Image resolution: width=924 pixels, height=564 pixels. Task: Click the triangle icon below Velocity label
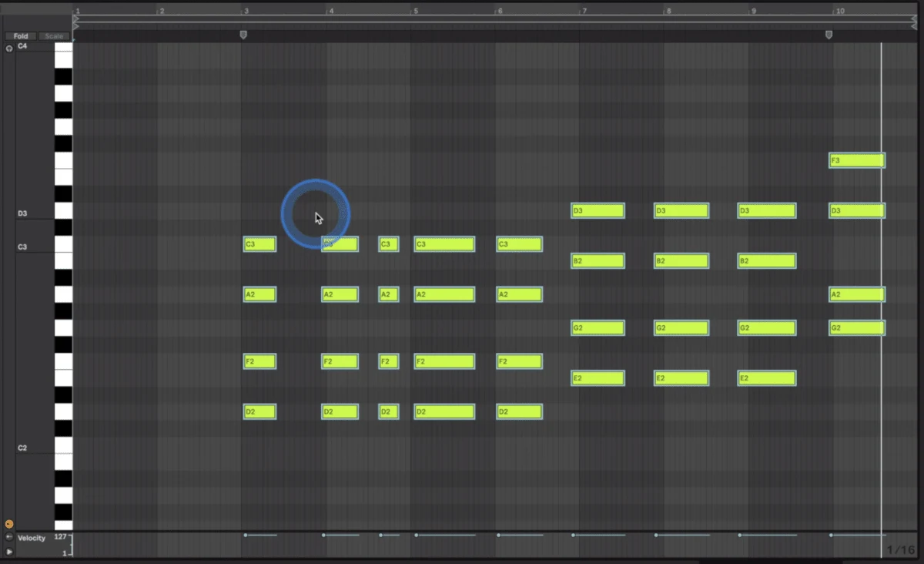(9, 552)
